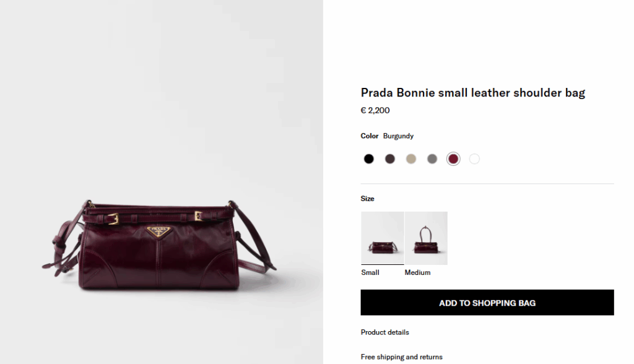Expand the Product details section
This screenshot has width=634, height=364.
pyautogui.click(x=385, y=332)
